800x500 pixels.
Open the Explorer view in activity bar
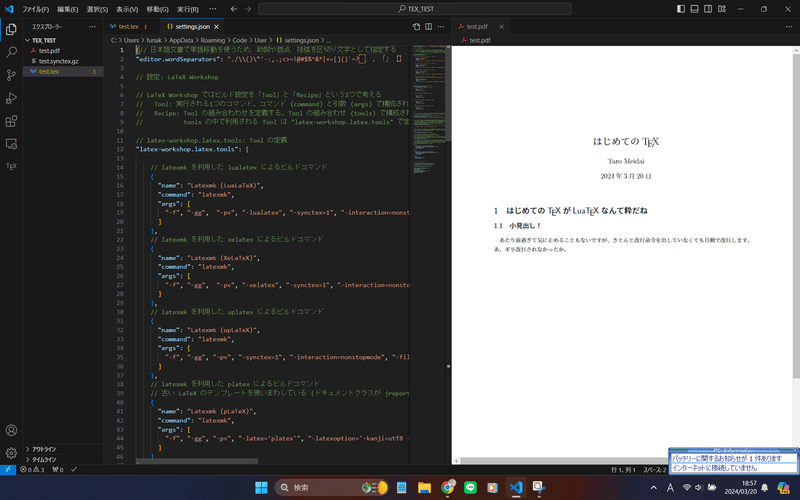tap(11, 30)
